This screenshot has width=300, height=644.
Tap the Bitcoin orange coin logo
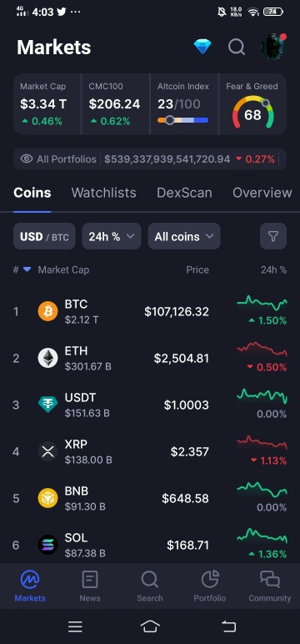[x=48, y=311]
